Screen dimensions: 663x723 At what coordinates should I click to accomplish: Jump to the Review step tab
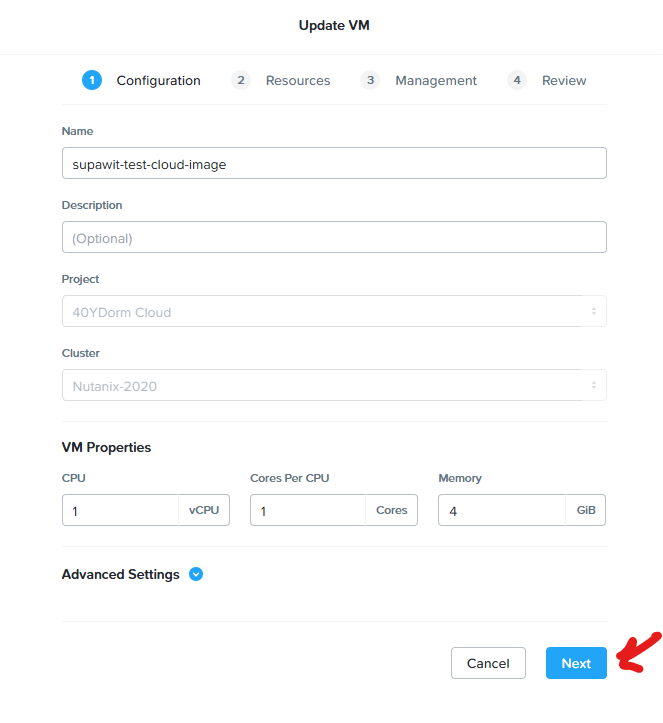[564, 81]
